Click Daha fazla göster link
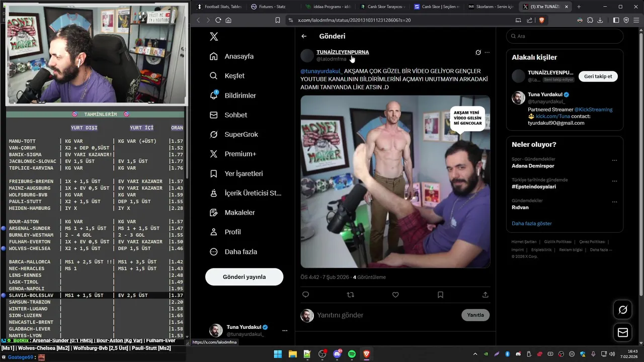Image resolution: width=644 pixels, height=362 pixels. [x=532, y=223]
